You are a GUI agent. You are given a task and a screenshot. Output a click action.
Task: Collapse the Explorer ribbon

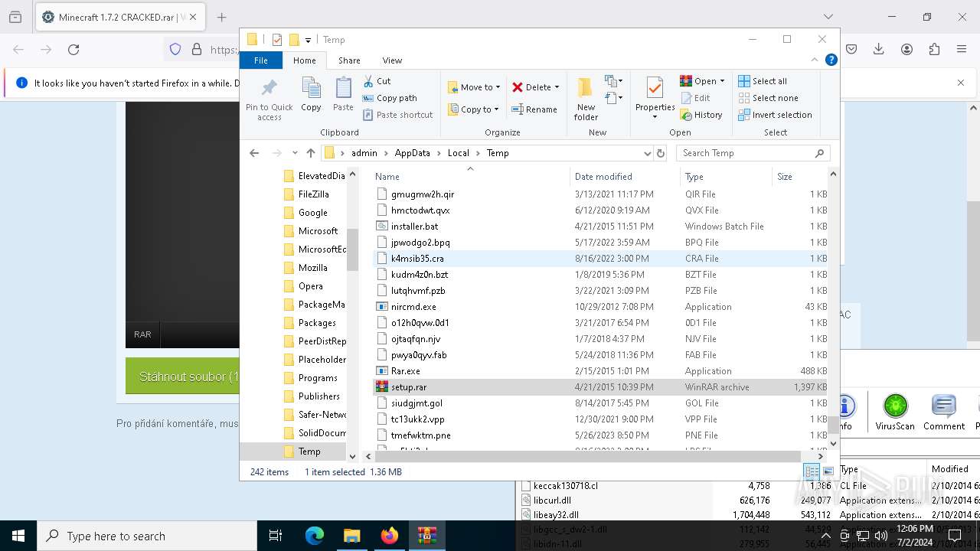coord(815,60)
